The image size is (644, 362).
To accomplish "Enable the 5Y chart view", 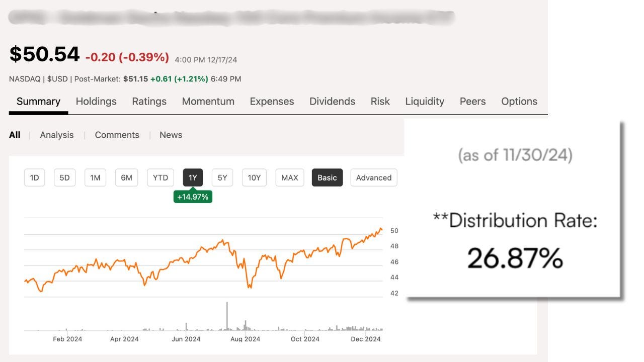I will [x=222, y=177].
